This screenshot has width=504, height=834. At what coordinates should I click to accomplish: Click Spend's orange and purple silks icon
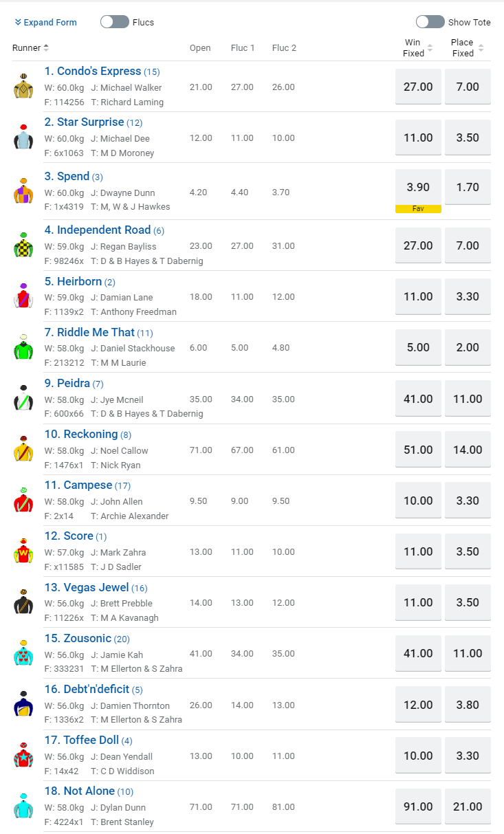pyautogui.click(x=24, y=192)
